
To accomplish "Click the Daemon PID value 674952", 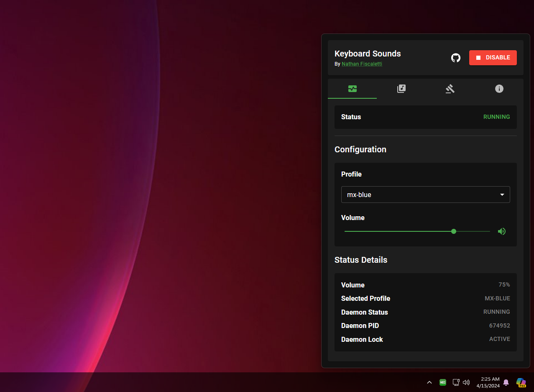I will point(500,325).
